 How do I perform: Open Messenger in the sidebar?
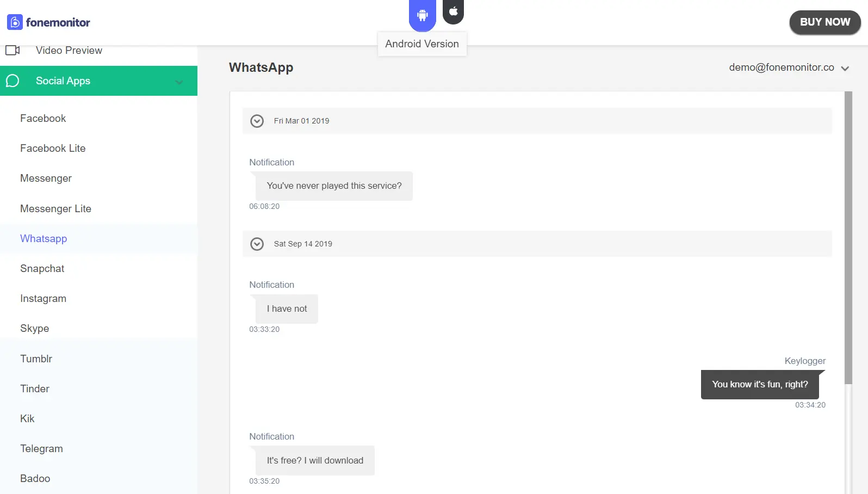pyautogui.click(x=46, y=178)
